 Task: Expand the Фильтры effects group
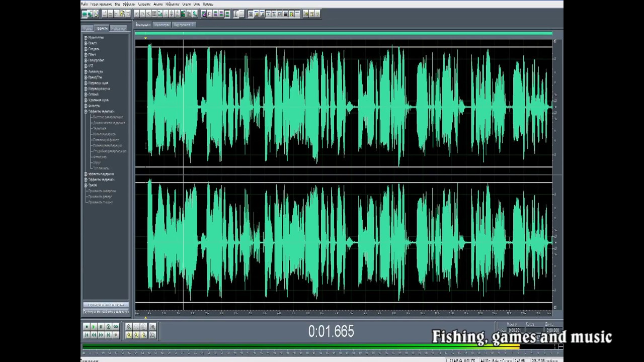86,106
